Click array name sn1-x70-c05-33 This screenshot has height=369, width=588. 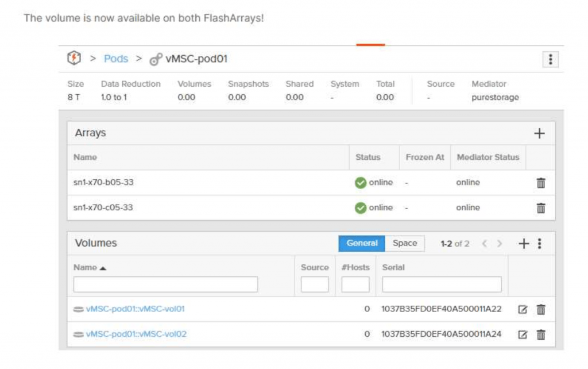click(103, 207)
